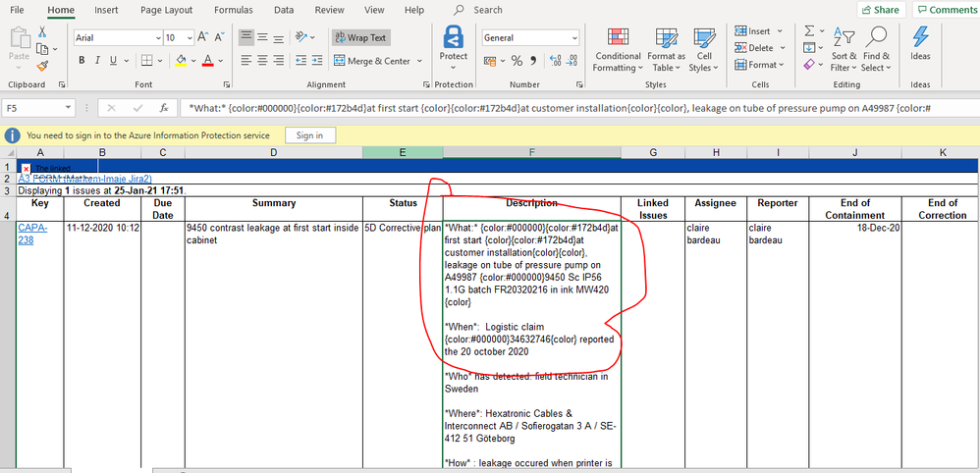Click the AutoSum sigma icon

point(809,30)
